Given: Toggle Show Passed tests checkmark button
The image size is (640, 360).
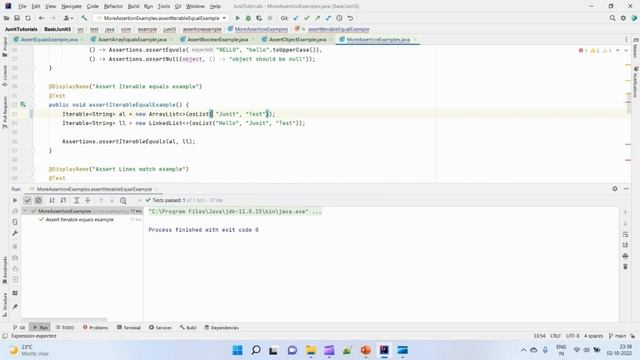Looking at the screenshot, I should (x=27, y=200).
